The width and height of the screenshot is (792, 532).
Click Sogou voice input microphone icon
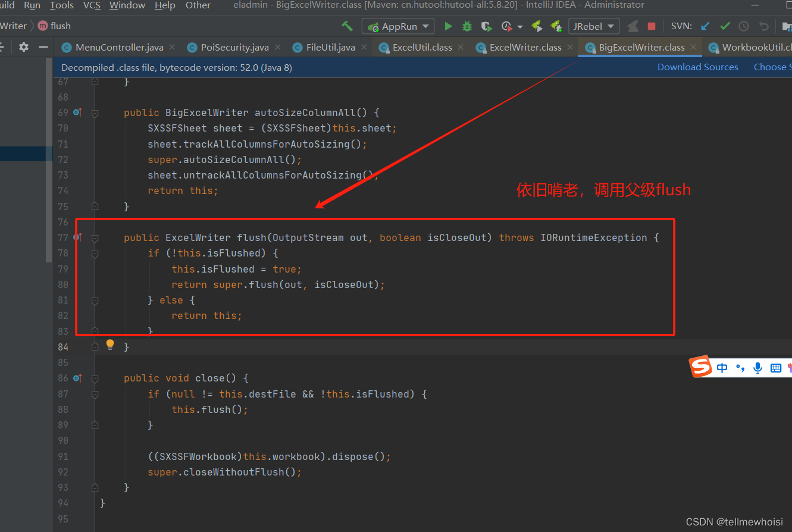click(757, 368)
